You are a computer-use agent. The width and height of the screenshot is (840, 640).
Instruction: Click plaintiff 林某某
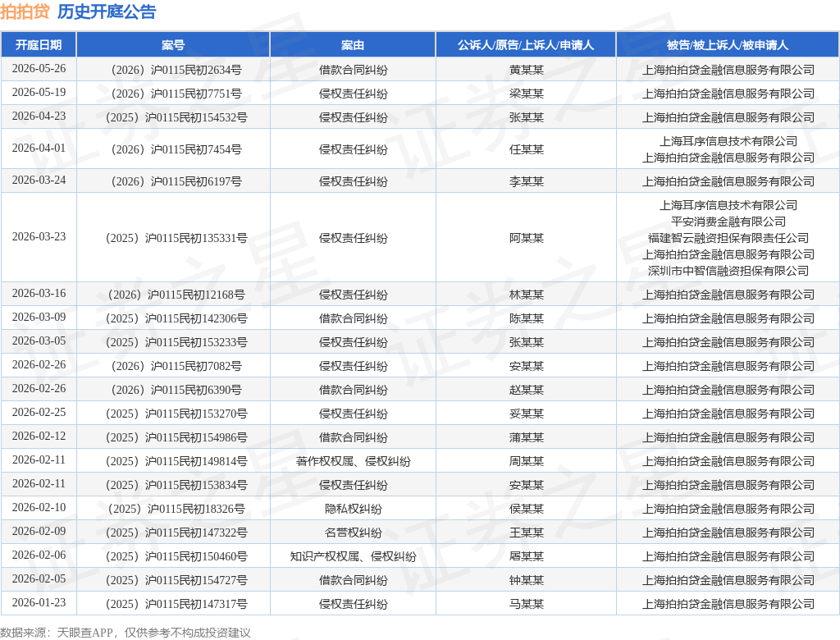526,295
